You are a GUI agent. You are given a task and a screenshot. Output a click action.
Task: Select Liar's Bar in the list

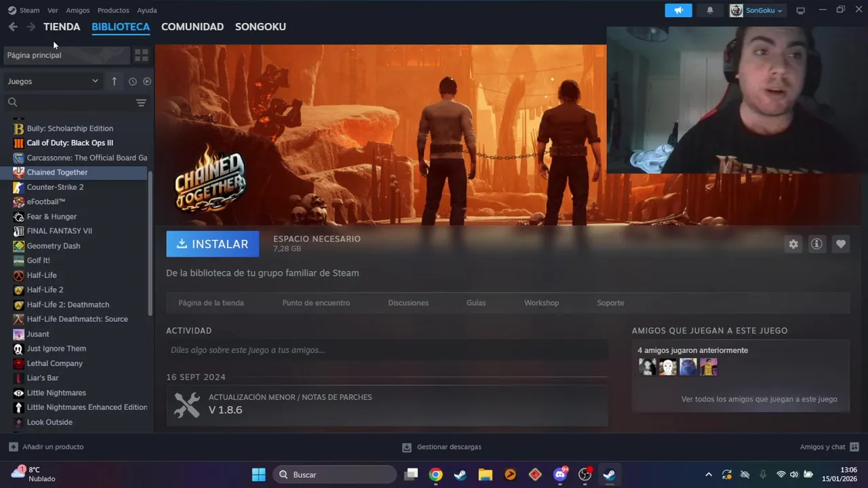tap(75, 378)
